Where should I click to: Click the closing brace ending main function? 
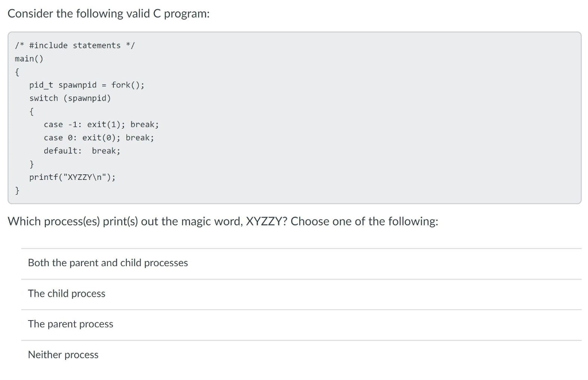17,191
